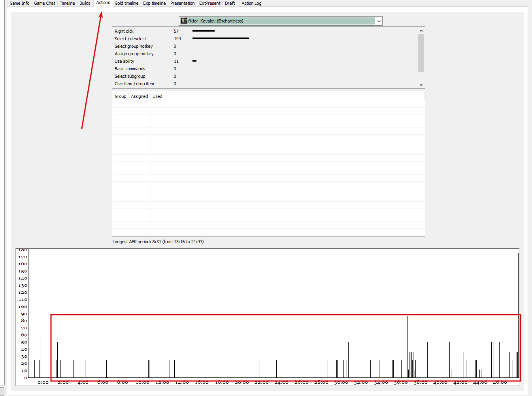Screen dimensions: 532x396
Task: View the Action Log tab
Action: tap(251, 3)
